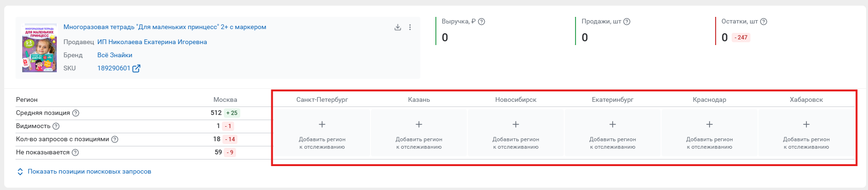Open seller ИП Николаева Екатерина Игоревна
The height and width of the screenshot is (190, 868).
[x=152, y=42]
